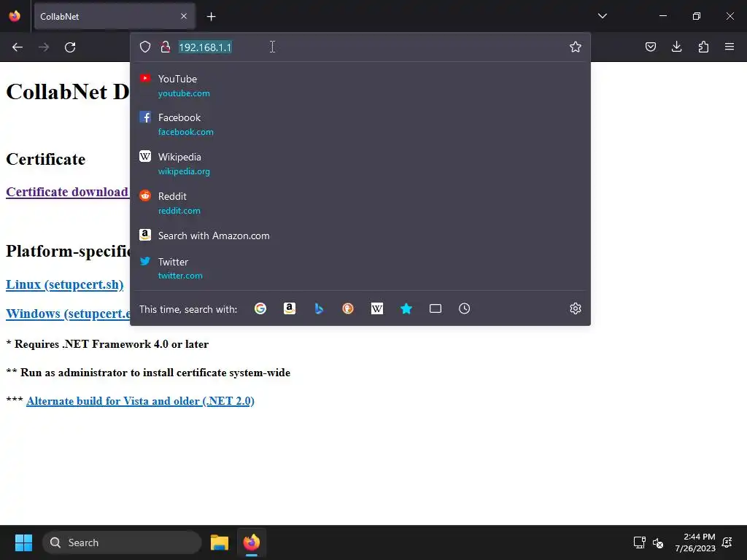Search this time with Amazon

coord(289,308)
